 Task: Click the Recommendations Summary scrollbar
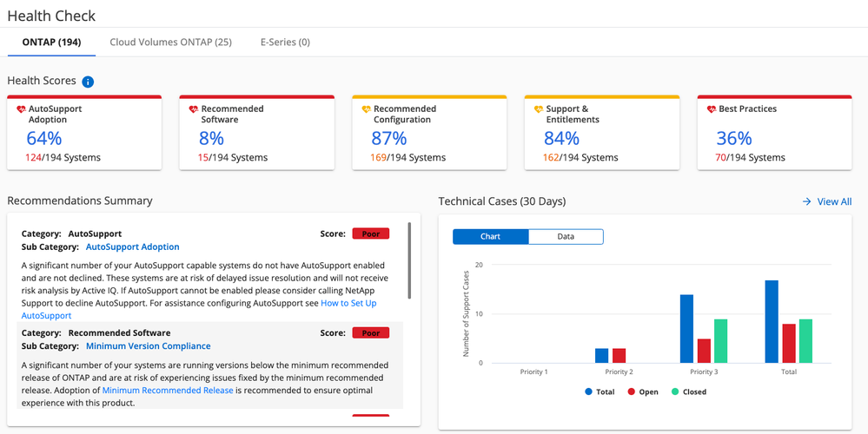point(409,260)
